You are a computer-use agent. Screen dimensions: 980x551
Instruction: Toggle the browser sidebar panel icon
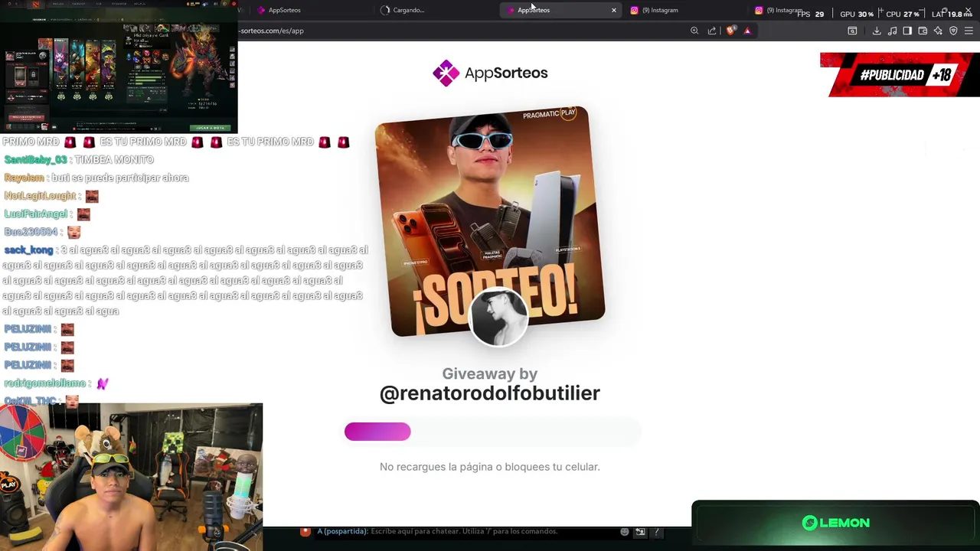907,31
